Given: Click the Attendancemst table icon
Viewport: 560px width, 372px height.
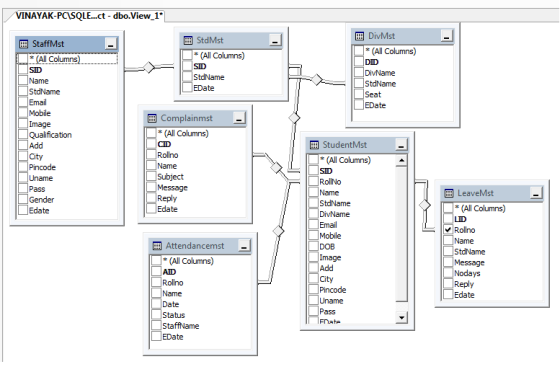Looking at the screenshot, I should coord(157,246).
